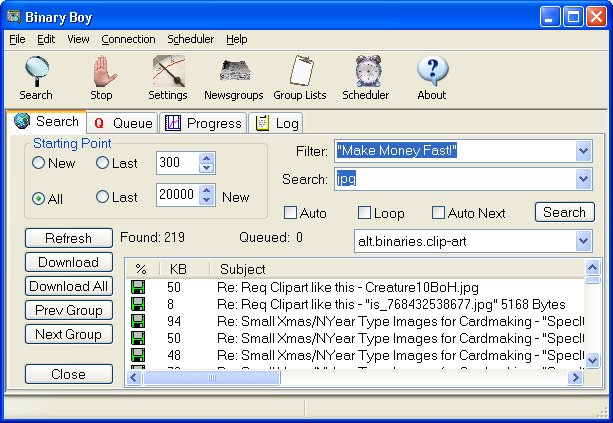The height and width of the screenshot is (423, 613).
Task: Open the View menu
Action: (78, 39)
